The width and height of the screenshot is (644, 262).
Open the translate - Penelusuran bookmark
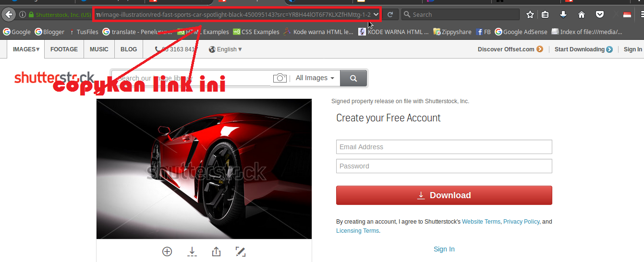coord(138,32)
